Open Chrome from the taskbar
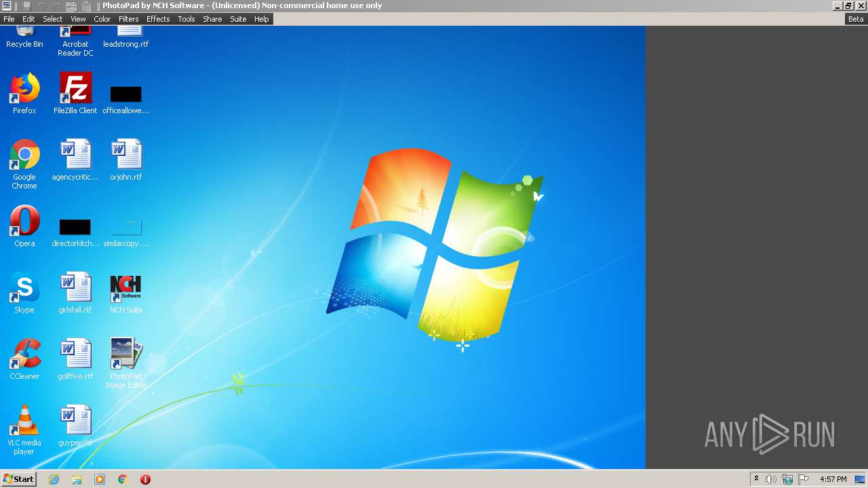Viewport: 868px width, 488px height. (x=123, y=479)
